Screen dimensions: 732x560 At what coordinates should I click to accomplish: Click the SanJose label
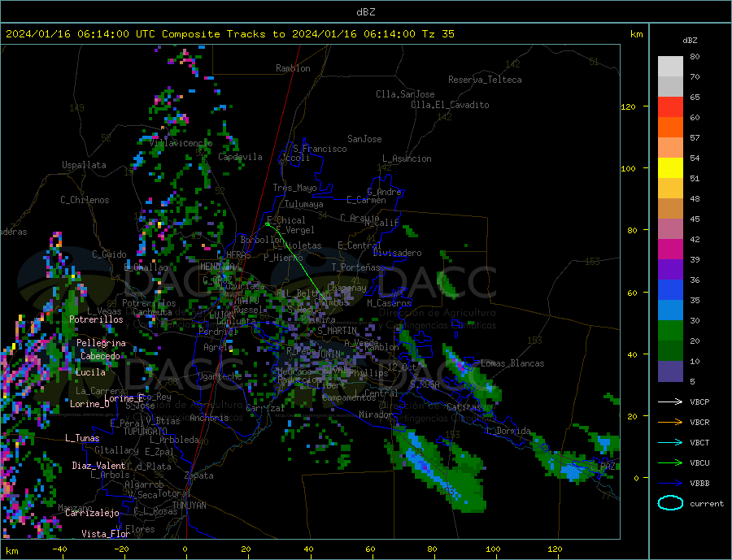pos(364,139)
